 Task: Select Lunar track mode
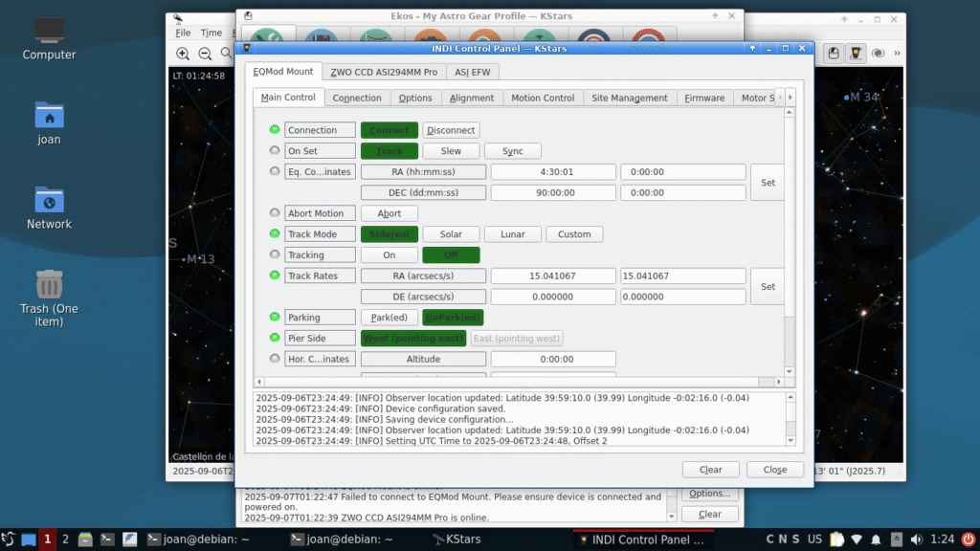512,234
